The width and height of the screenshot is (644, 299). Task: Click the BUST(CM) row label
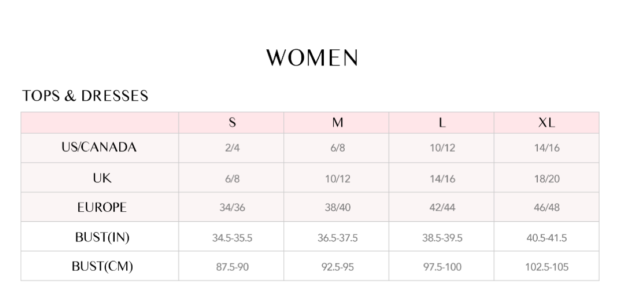coord(102,267)
